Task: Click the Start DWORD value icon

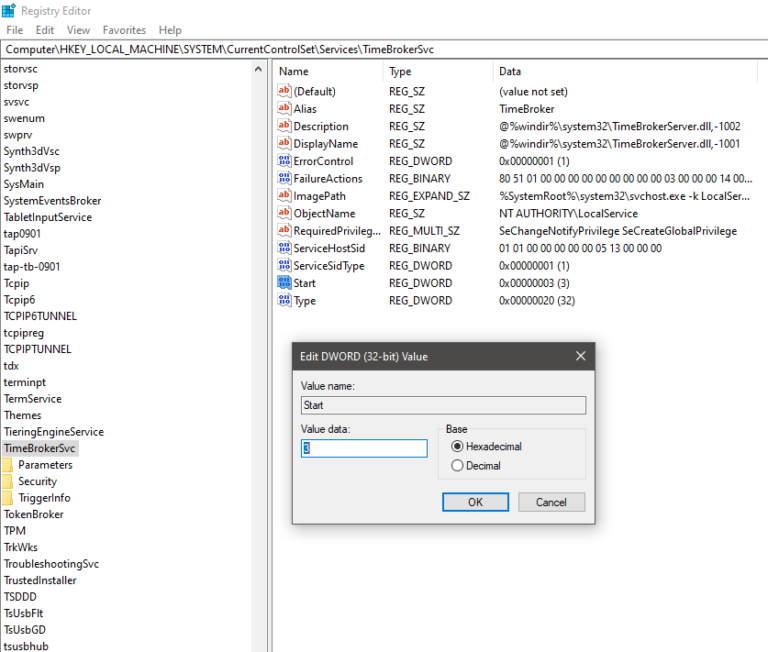Action: tap(284, 283)
